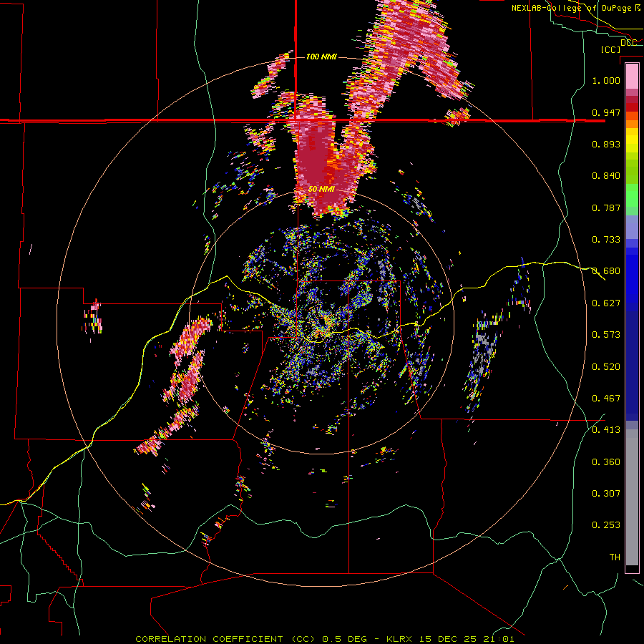This screenshot has height=644, width=644.
Task: Click the 0.893 color scale value
Action: coord(606,144)
